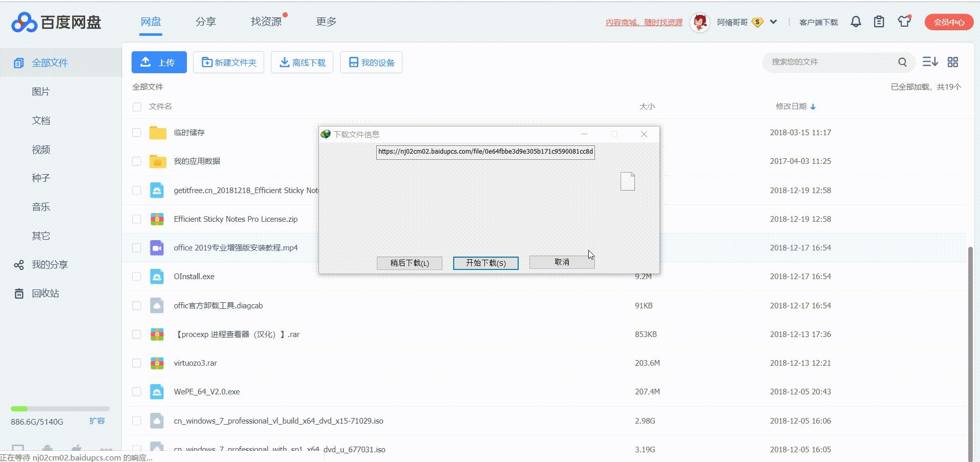The image size is (980, 462).
Task: Click the 临时储存 folder icon
Action: [158, 133]
